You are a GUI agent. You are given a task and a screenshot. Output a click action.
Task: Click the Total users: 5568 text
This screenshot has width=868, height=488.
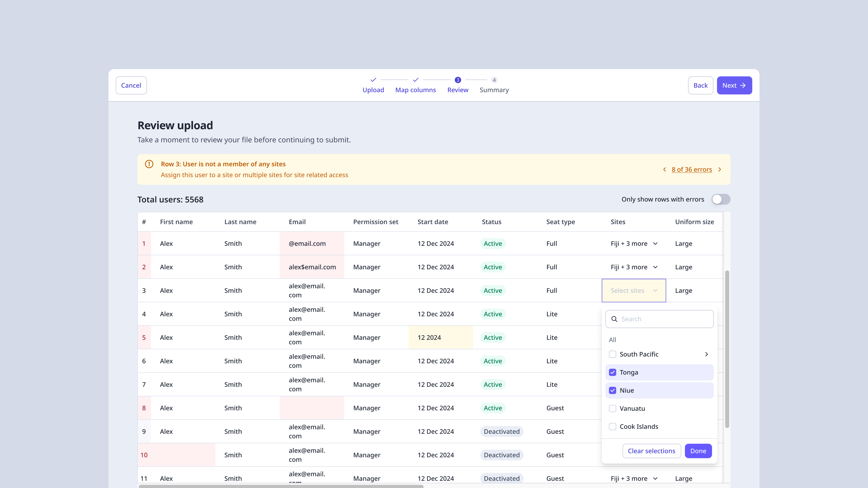170,199
